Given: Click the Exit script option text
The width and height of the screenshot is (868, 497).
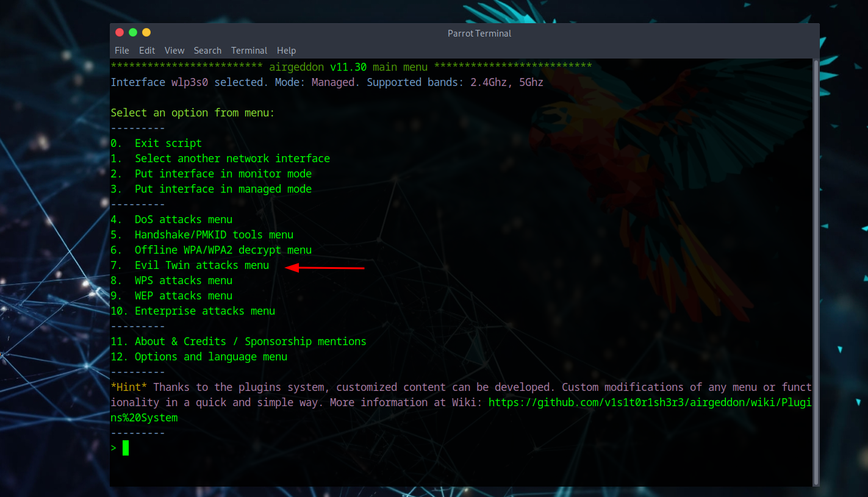Looking at the screenshot, I should [168, 143].
